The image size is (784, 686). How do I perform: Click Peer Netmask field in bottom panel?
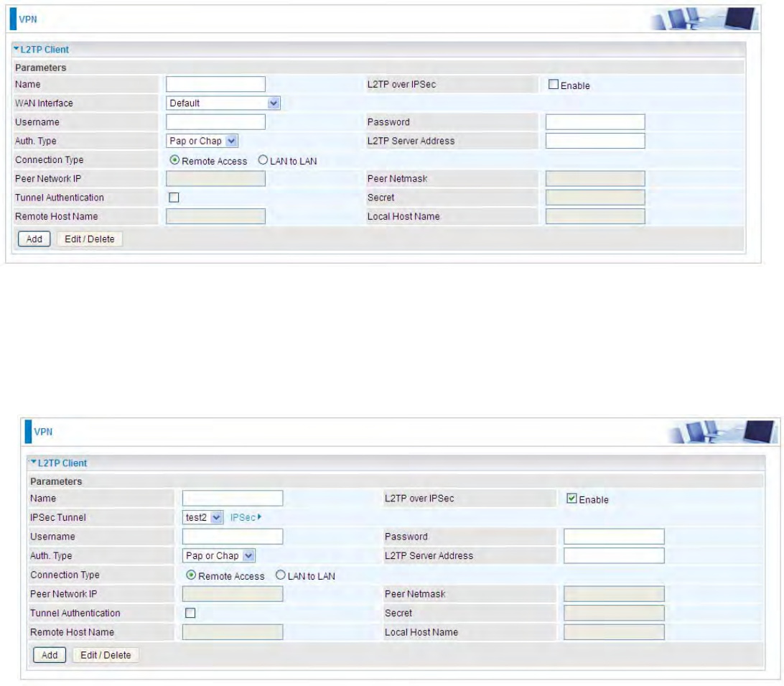(x=614, y=594)
